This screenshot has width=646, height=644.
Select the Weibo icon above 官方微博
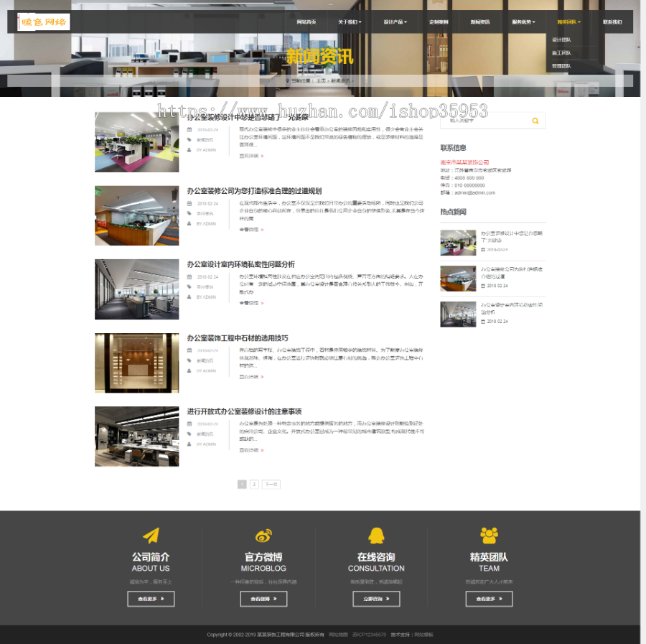[263, 535]
